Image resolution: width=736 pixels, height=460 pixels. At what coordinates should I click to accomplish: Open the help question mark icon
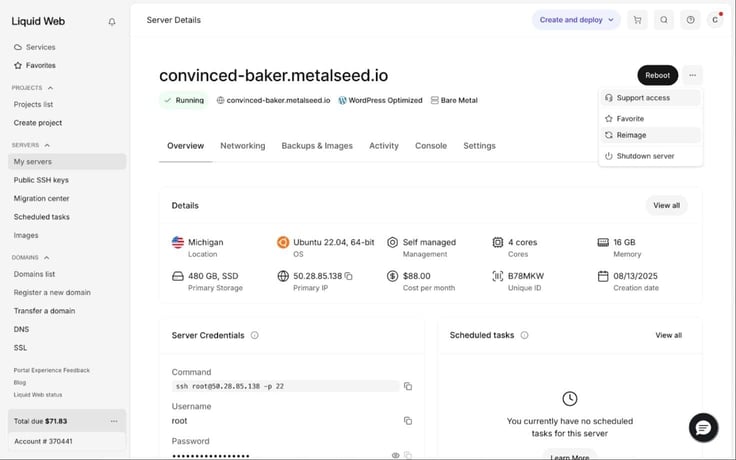pyautogui.click(x=690, y=20)
